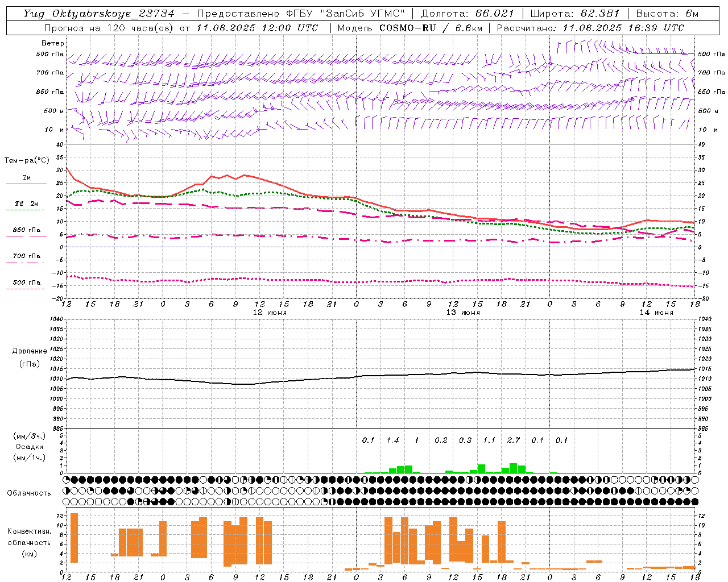Screen dimensions: 728x582
Task: Click the 850 гПа temperature legend entry
Action: [x=27, y=230]
